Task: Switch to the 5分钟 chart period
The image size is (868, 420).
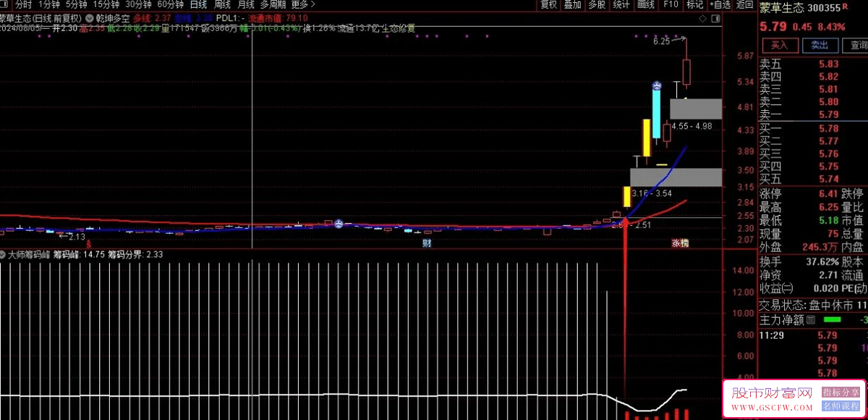Action: click(x=76, y=4)
